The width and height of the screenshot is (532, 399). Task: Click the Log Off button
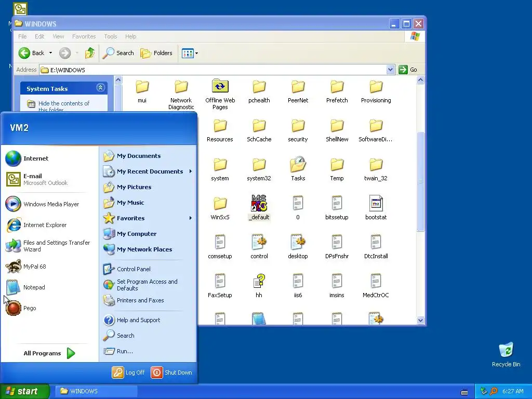point(128,373)
